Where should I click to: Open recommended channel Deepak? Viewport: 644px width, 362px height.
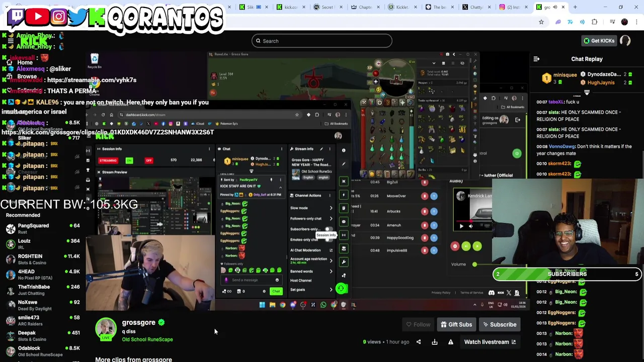43,336
